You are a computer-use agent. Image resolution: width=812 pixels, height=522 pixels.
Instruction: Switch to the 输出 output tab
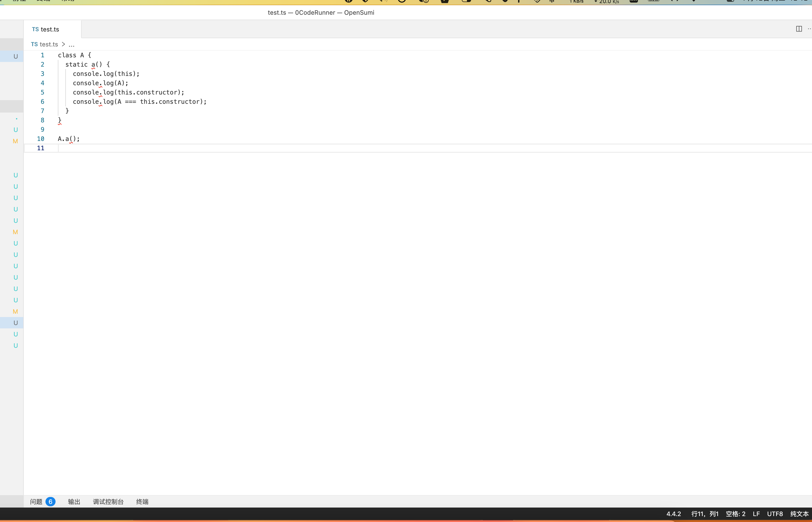tap(74, 502)
